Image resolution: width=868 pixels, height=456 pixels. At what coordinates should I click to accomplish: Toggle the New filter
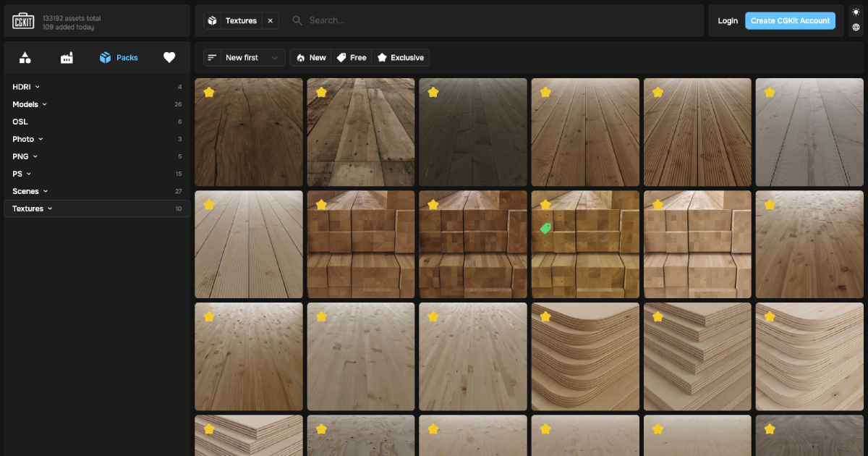tap(311, 58)
